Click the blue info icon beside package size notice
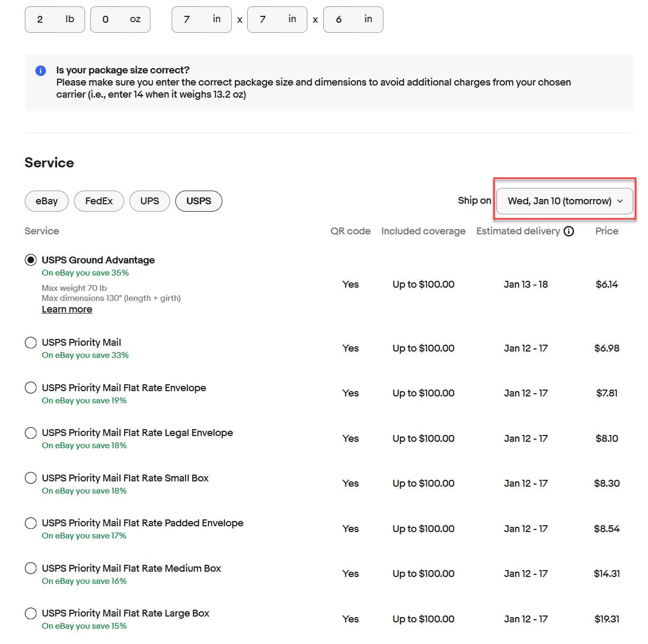Image resolution: width=648 pixels, height=644 pixels. tap(41, 71)
